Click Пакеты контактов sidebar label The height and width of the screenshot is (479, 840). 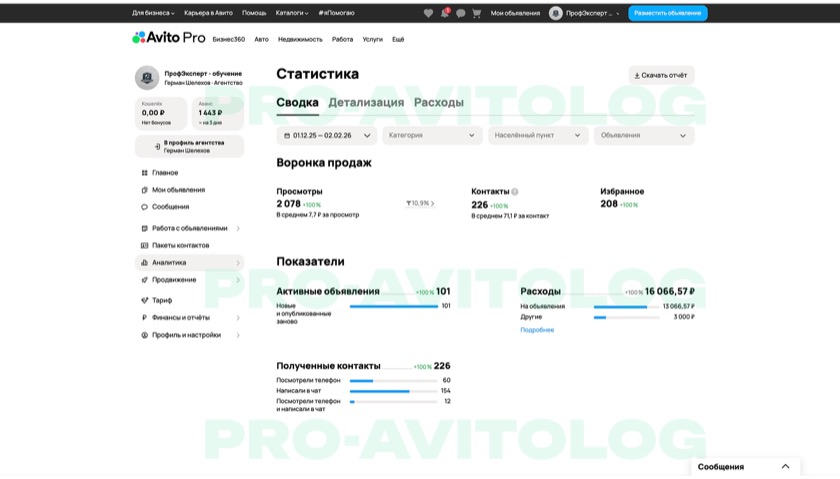(181, 245)
